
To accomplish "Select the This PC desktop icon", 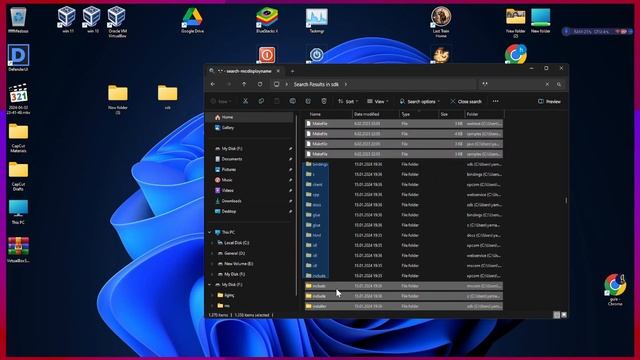I will pos(18,212).
